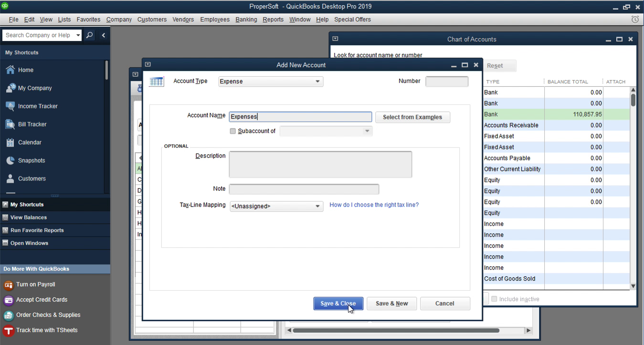This screenshot has height=345, width=644.
Task: Open the Snapshots shortcut icon
Action: point(10,160)
